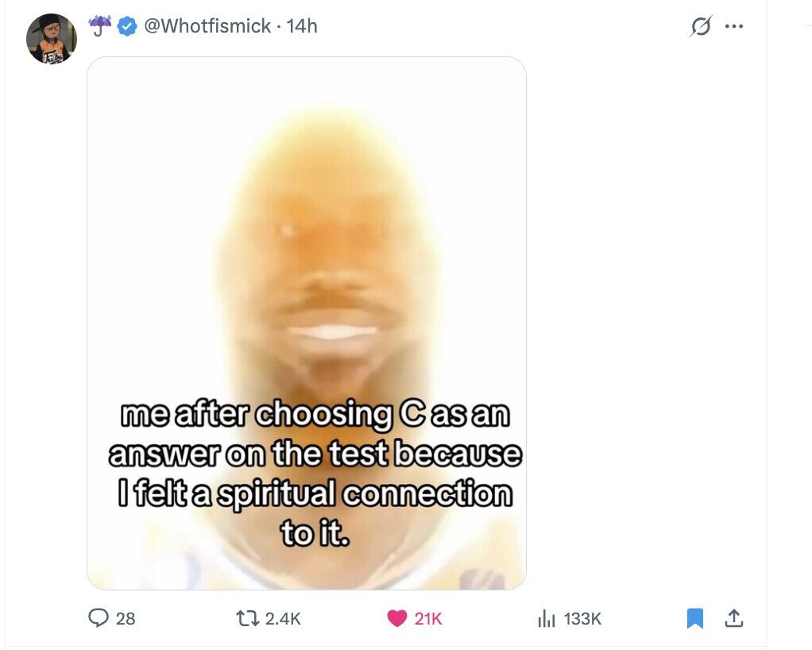Click the 21K likes count
The image size is (812, 650).
(x=427, y=618)
